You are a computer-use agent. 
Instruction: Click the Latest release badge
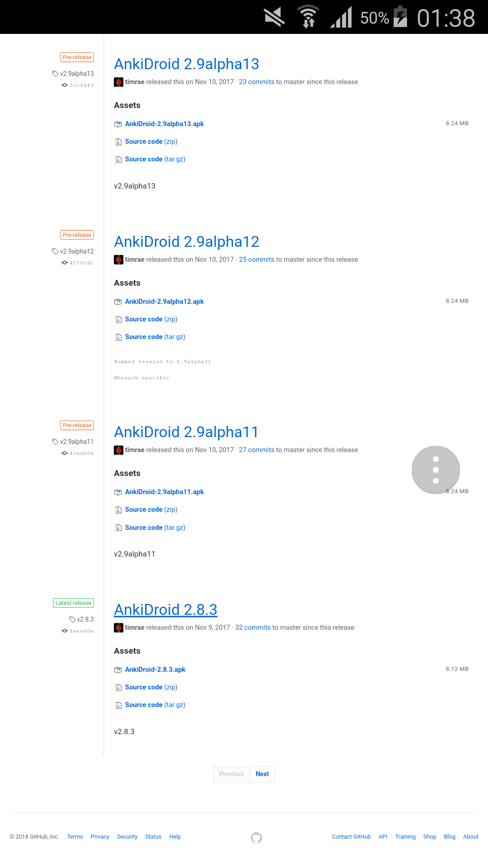coord(73,603)
